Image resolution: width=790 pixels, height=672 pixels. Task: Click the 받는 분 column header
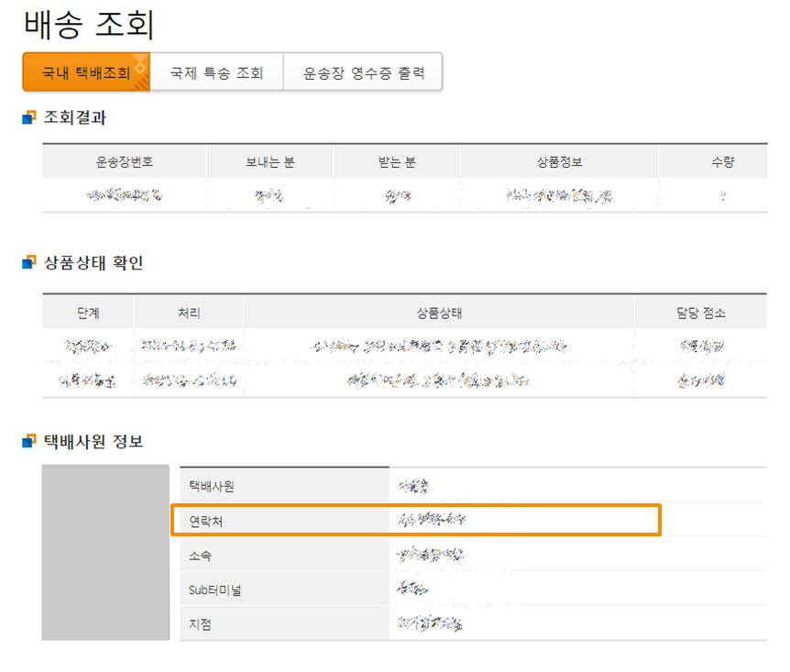point(397,162)
